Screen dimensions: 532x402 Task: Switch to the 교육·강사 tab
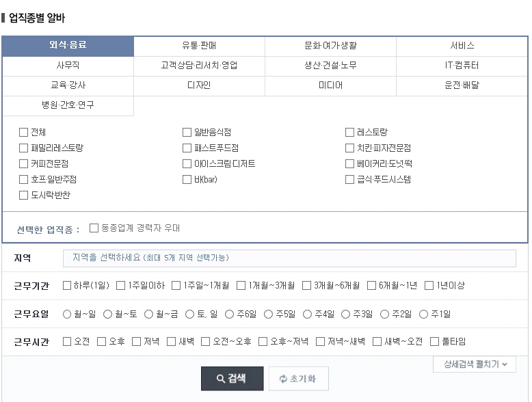(x=68, y=85)
